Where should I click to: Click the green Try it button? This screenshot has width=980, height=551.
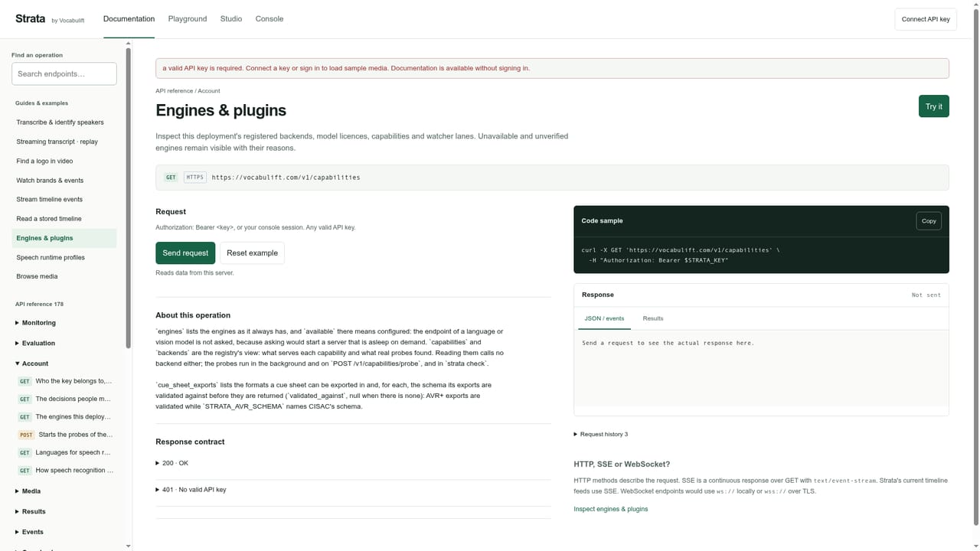pyautogui.click(x=933, y=106)
